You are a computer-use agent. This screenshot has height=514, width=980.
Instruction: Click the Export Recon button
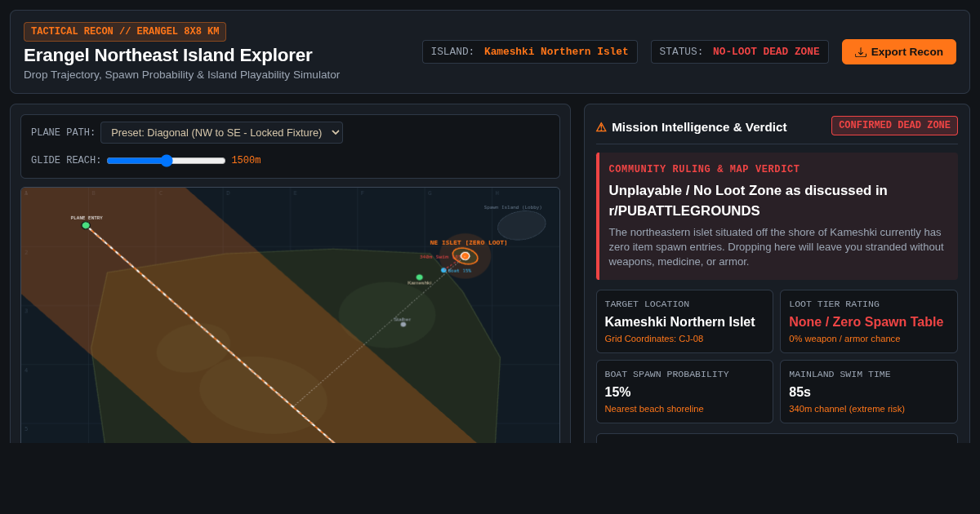(899, 52)
